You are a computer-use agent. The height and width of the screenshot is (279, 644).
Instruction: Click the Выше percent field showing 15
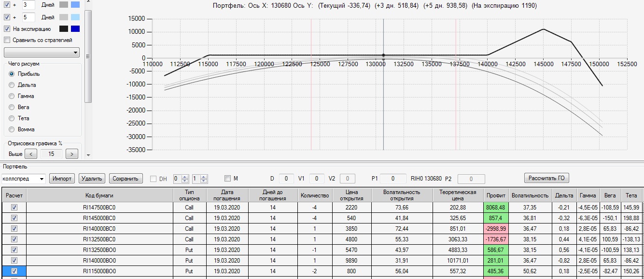(51, 154)
